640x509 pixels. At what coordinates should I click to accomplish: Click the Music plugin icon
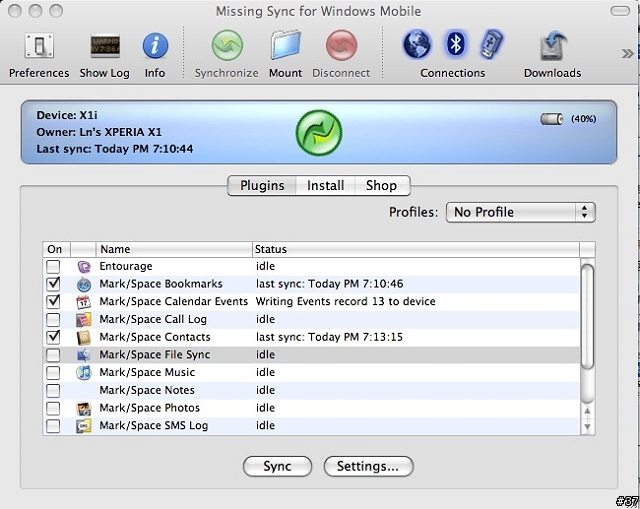click(84, 373)
